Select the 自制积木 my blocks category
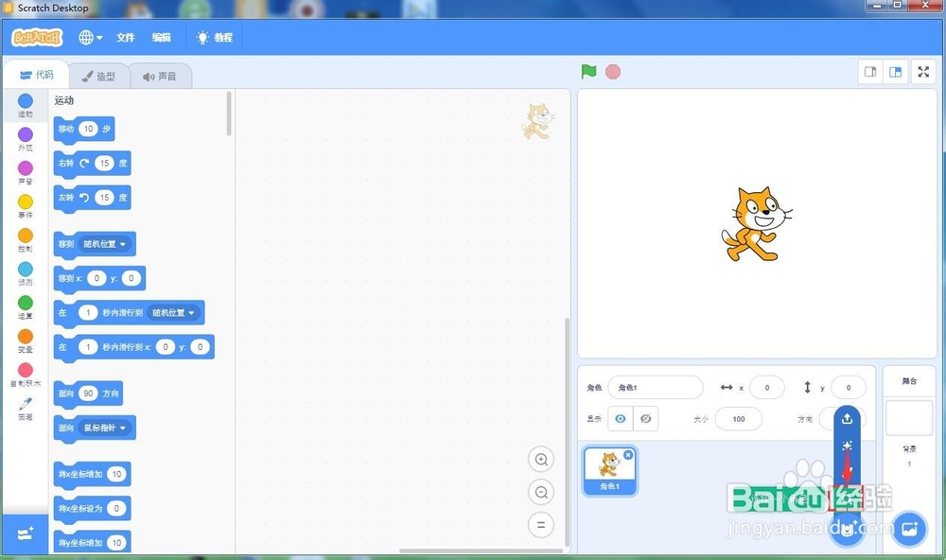Viewport: 946px width, 560px height. pyautogui.click(x=26, y=375)
